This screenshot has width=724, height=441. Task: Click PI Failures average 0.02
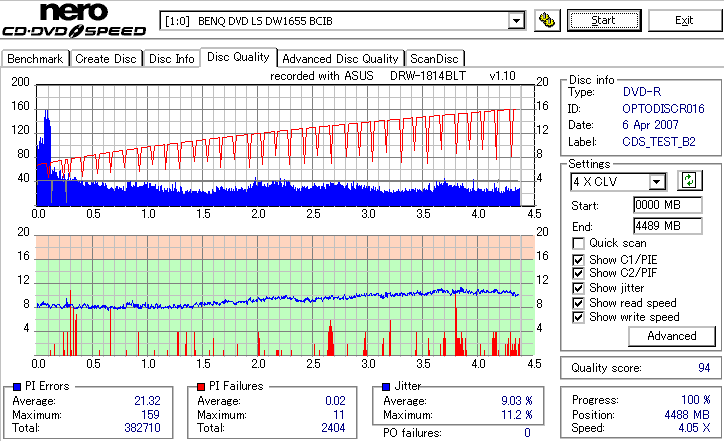point(335,401)
